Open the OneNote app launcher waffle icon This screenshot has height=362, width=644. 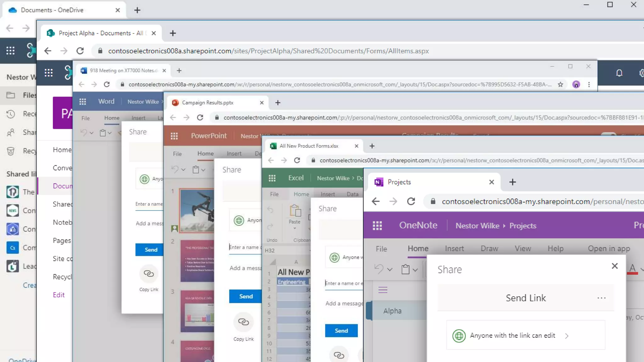click(377, 226)
